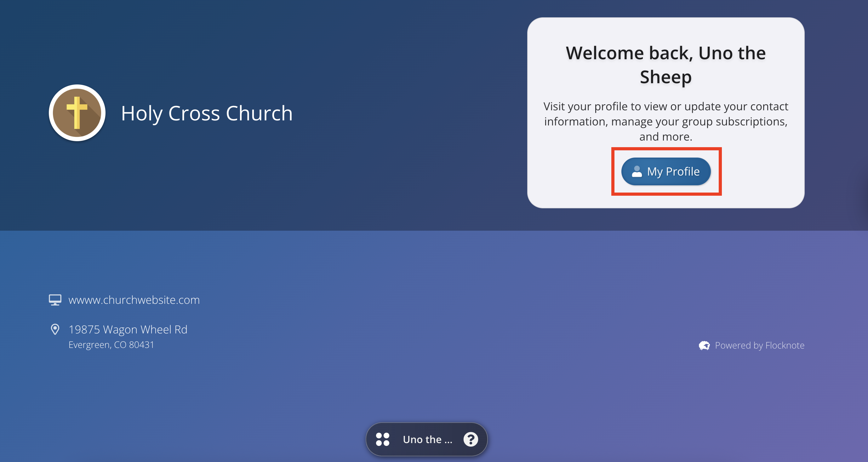Click the map pin location icon
The image size is (868, 462).
coord(55,329)
